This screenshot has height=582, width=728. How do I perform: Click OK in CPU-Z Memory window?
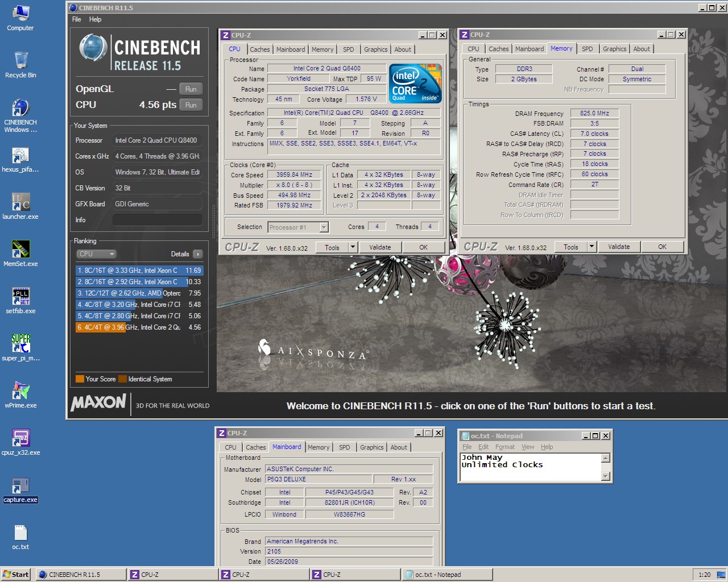click(x=662, y=247)
